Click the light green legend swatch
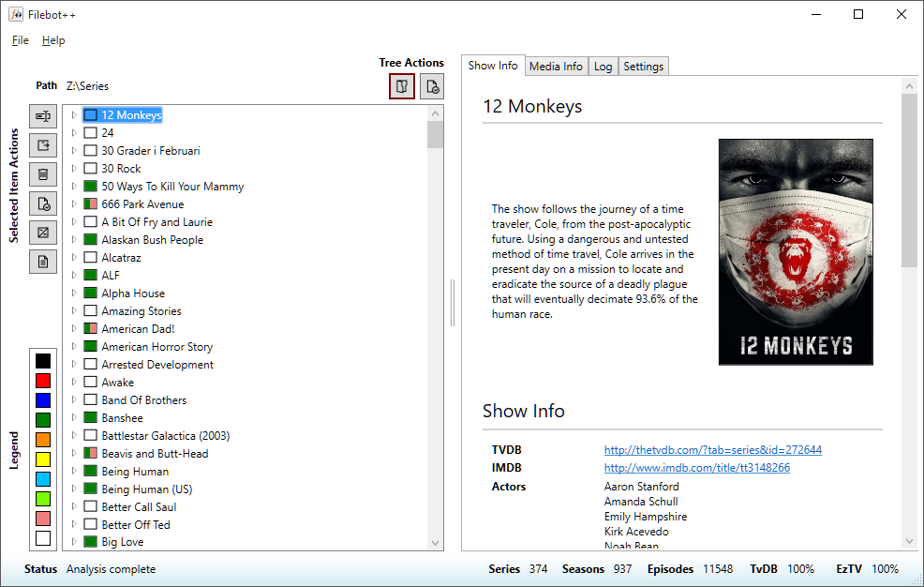 pyautogui.click(x=43, y=499)
